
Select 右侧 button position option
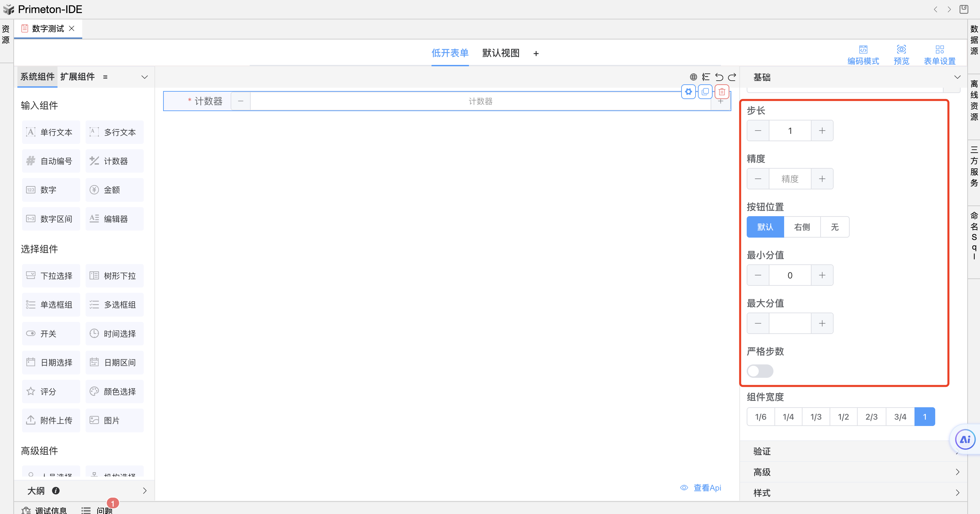[802, 227]
